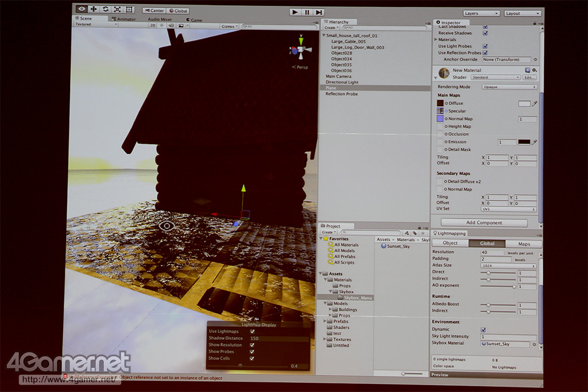
Task: Pause the game preview
Action: [307, 13]
